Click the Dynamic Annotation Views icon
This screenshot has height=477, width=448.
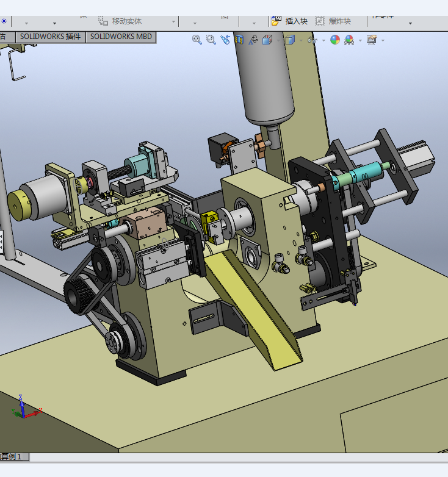point(253,40)
